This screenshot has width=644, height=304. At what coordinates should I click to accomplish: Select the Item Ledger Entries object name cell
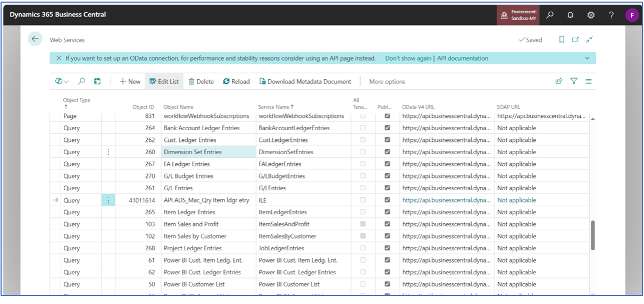pos(208,212)
